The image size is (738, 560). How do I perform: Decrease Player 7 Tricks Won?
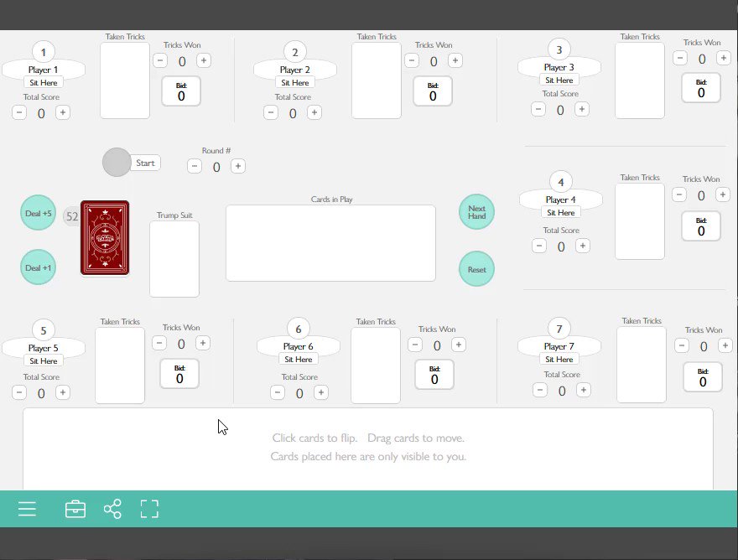click(682, 346)
